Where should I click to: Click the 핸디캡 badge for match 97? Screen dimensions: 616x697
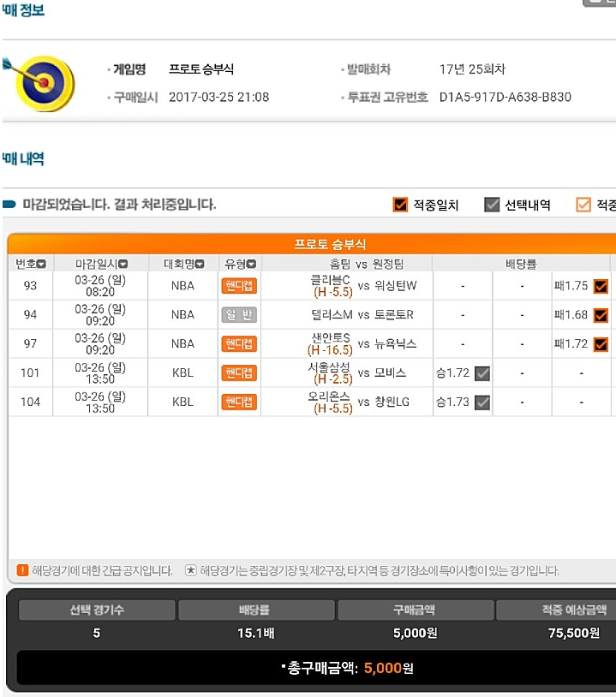tap(239, 343)
